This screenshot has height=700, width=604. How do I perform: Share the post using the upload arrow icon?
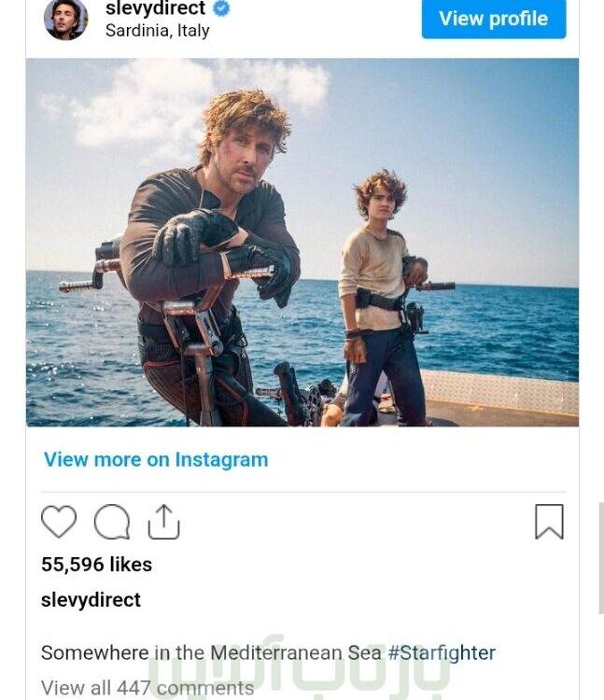163,522
